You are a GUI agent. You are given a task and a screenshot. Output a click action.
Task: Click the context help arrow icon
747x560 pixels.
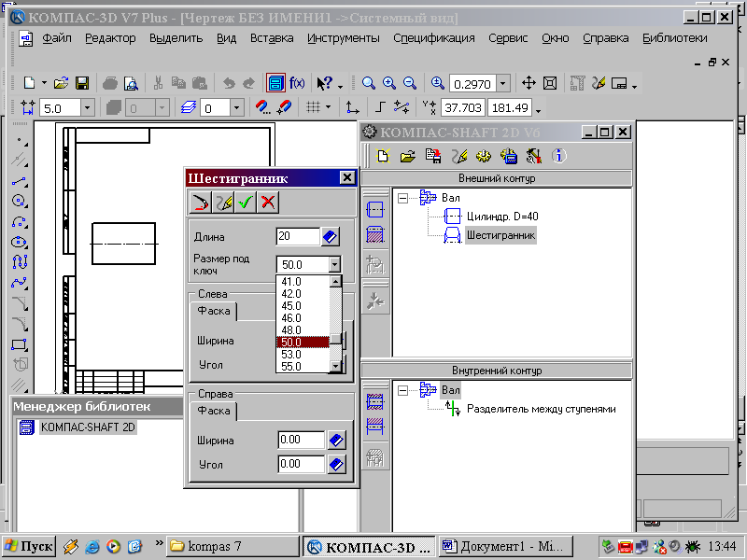(325, 83)
